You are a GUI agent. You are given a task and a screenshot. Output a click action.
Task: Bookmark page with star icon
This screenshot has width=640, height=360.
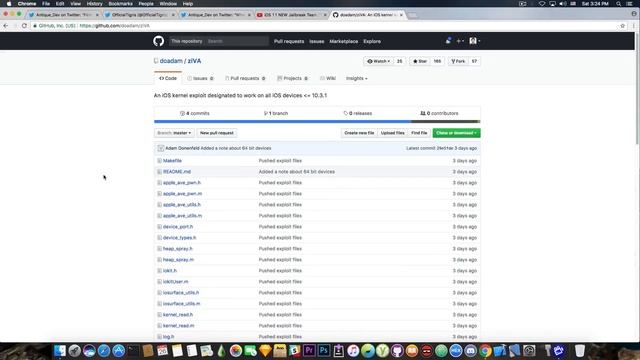tap(622, 26)
